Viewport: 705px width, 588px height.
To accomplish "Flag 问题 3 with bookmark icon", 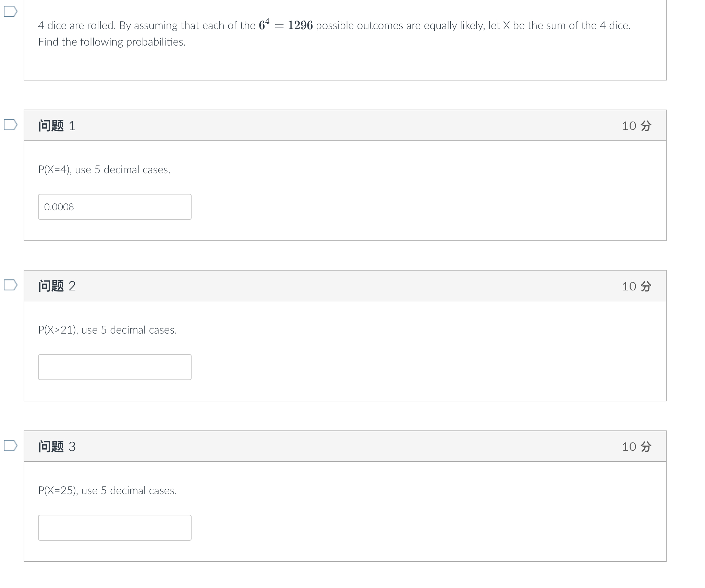I will 10,446.
